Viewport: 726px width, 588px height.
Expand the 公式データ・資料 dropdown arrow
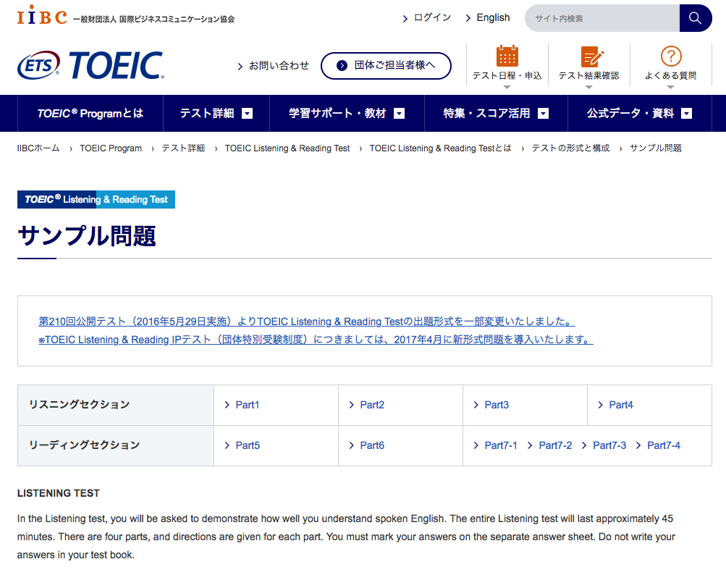687,114
